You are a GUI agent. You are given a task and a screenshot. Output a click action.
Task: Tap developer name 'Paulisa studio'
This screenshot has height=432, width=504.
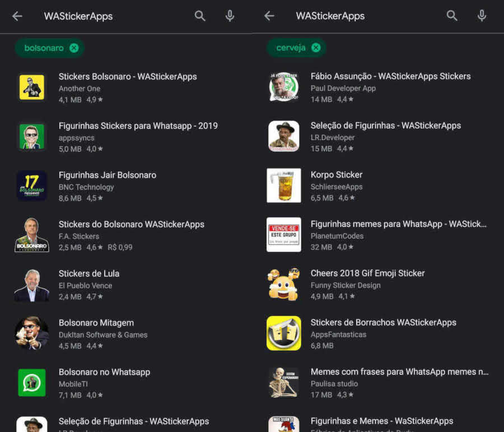[334, 383]
